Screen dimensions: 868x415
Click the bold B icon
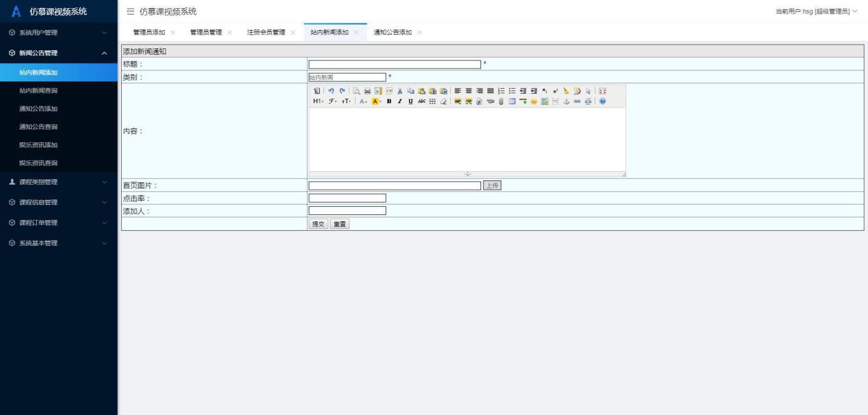(389, 101)
